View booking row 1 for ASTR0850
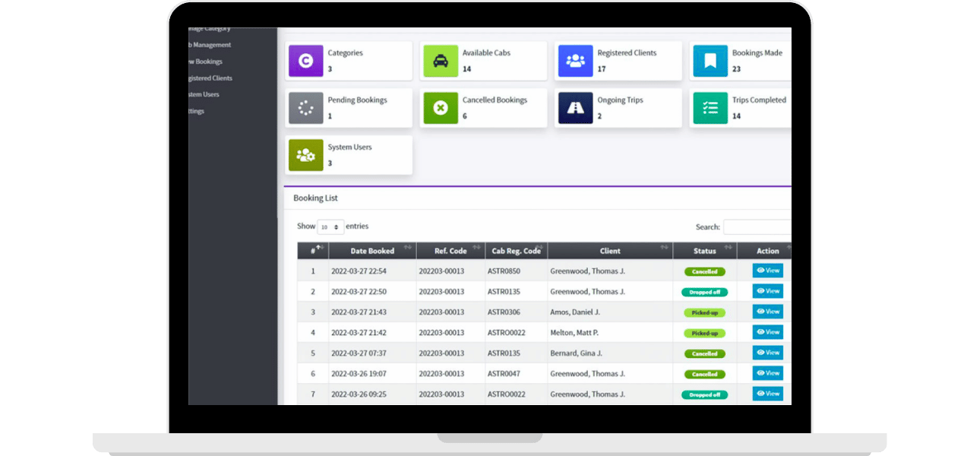The image size is (980, 456). tap(767, 271)
